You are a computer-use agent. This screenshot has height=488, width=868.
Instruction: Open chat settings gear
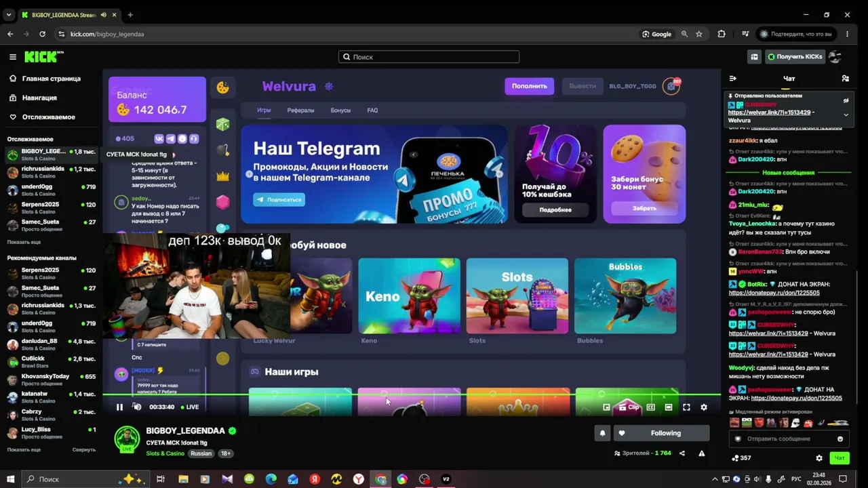[x=819, y=458]
